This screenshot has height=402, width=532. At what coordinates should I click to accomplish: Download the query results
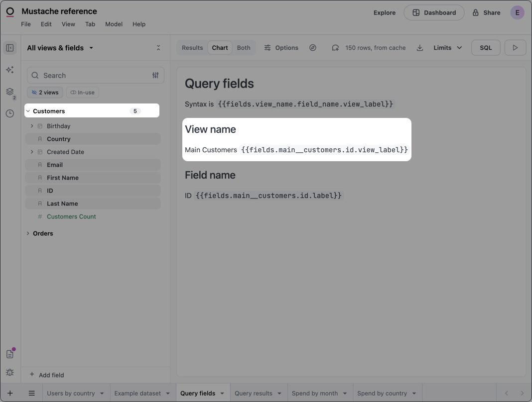pos(419,47)
